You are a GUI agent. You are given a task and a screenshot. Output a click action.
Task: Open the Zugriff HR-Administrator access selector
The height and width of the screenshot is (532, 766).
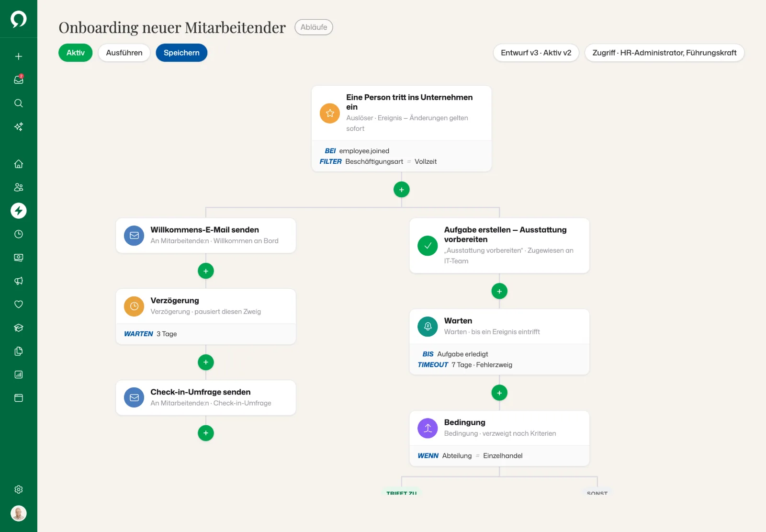(664, 53)
